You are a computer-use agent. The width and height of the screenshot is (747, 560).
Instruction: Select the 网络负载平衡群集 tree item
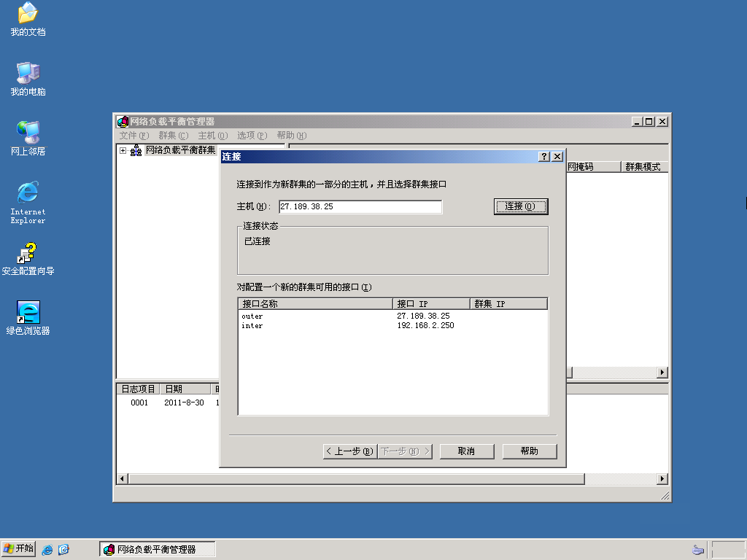point(181,150)
